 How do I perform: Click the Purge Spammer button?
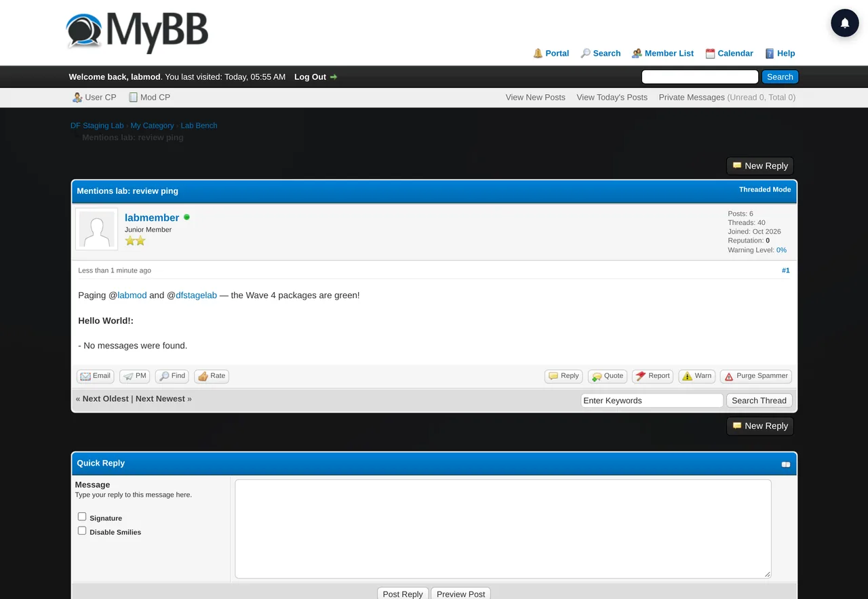(755, 376)
